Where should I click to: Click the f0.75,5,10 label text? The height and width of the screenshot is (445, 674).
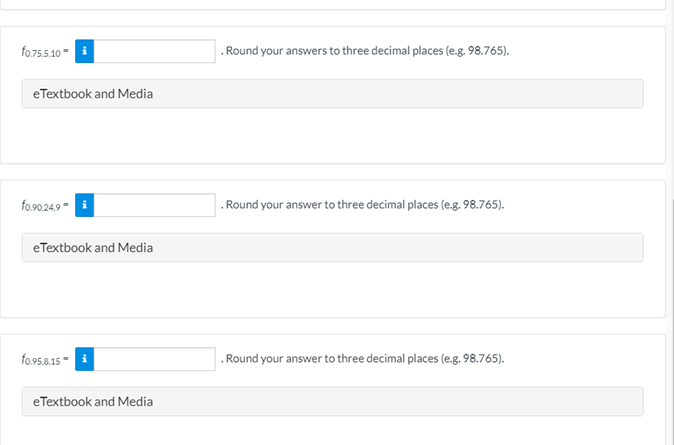pyautogui.click(x=44, y=52)
